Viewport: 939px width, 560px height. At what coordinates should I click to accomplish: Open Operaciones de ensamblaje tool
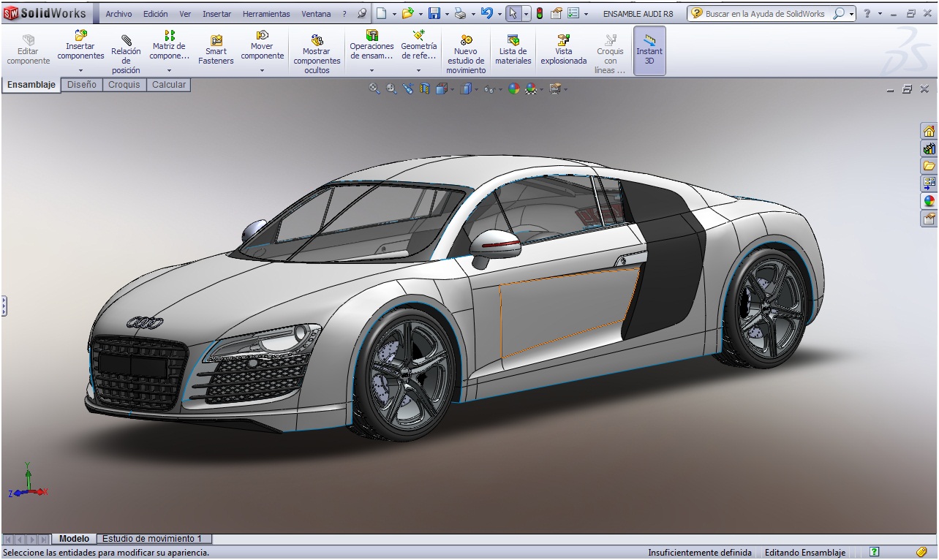pos(372,45)
